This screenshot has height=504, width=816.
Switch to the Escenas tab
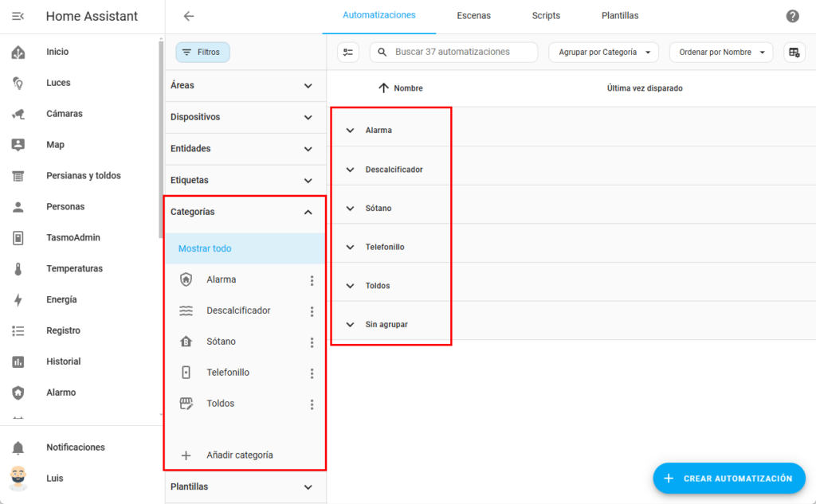(x=473, y=16)
